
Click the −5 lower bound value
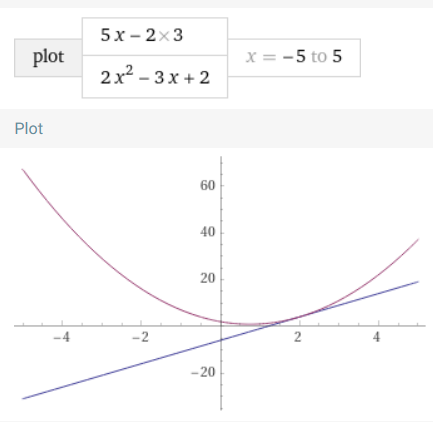[x=294, y=56]
